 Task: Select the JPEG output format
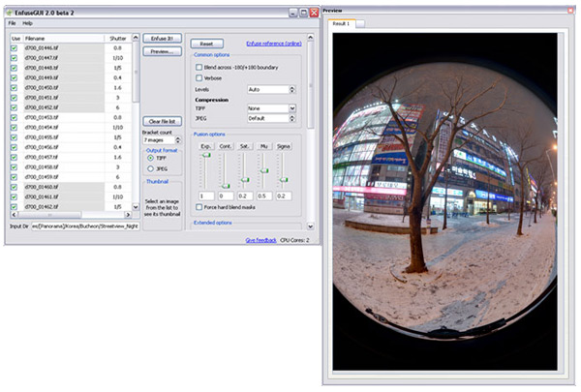pyautogui.click(x=150, y=168)
